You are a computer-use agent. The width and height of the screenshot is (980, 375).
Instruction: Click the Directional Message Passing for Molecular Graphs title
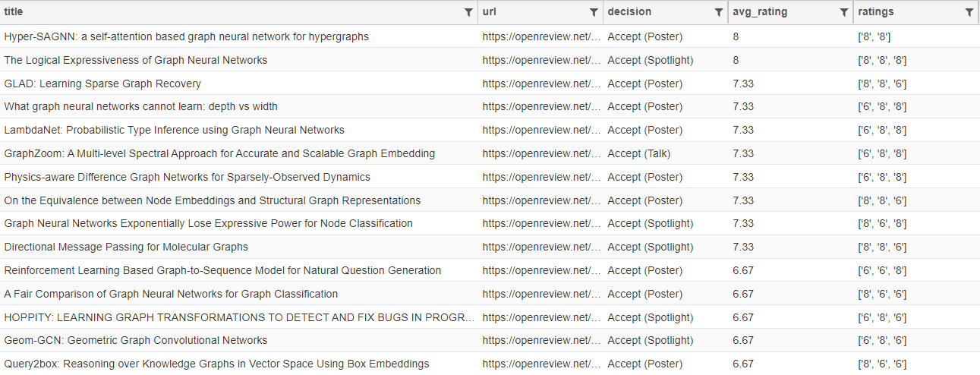(126, 247)
